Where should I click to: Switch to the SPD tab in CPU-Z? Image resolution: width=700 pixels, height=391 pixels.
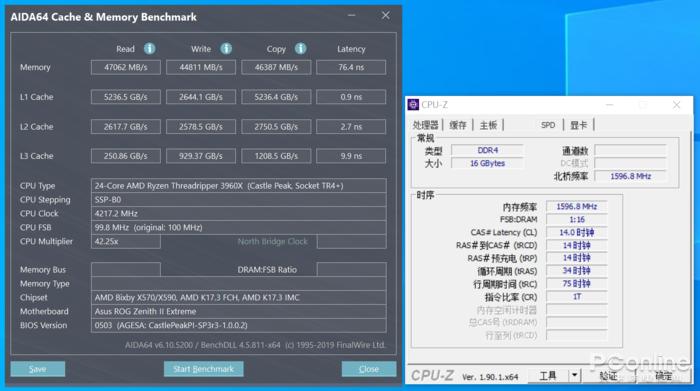point(548,125)
